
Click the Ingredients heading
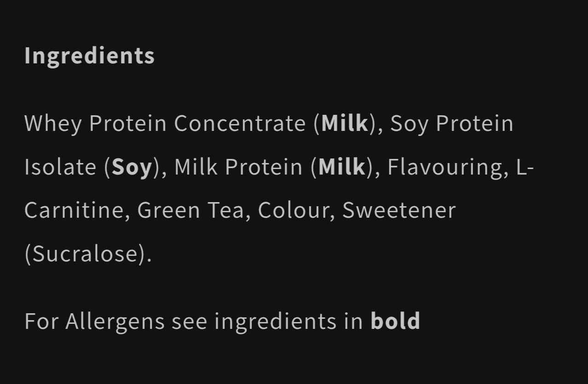[89, 56]
